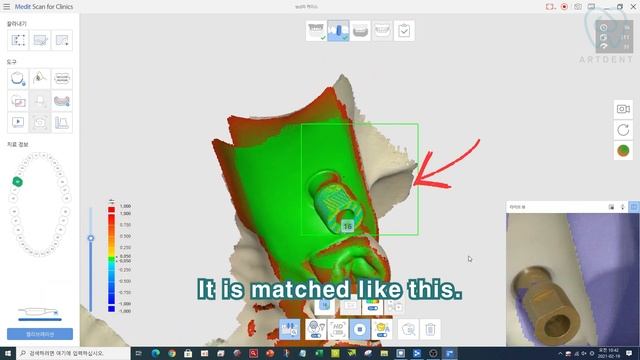Screen dimensions: 640x360
Task: Open Microsoft Edge from the taskbar
Action: point(156,353)
